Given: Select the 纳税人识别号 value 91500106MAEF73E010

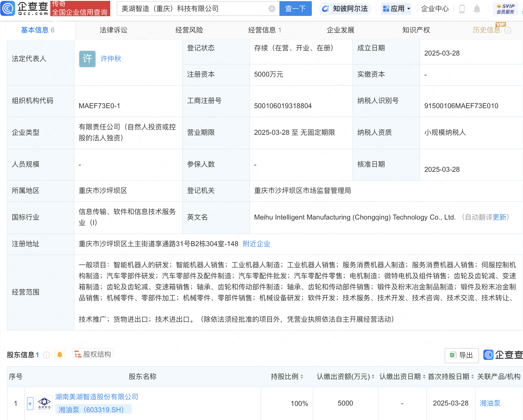Looking at the screenshot, I should point(461,106).
